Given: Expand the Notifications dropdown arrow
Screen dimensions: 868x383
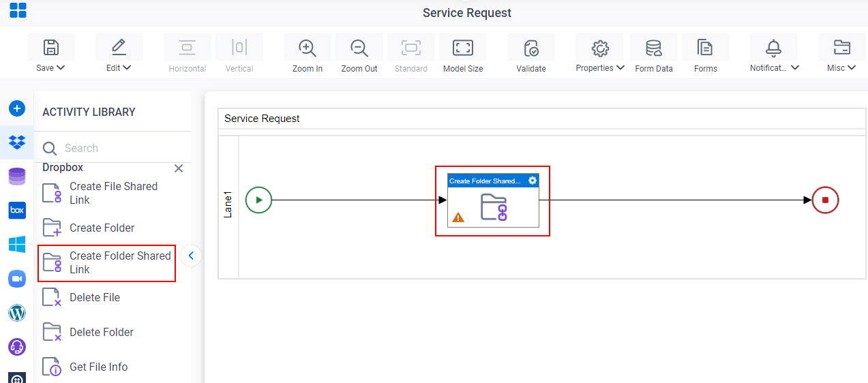Looking at the screenshot, I should [795, 67].
